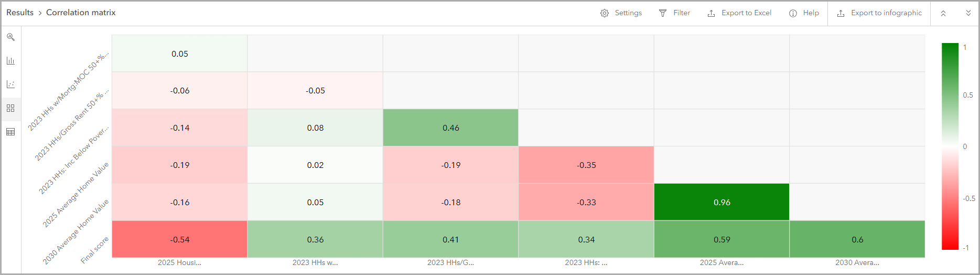Select the correlation matrix grid icon
Image resolution: width=980 pixels, height=275 pixels.
10,108
